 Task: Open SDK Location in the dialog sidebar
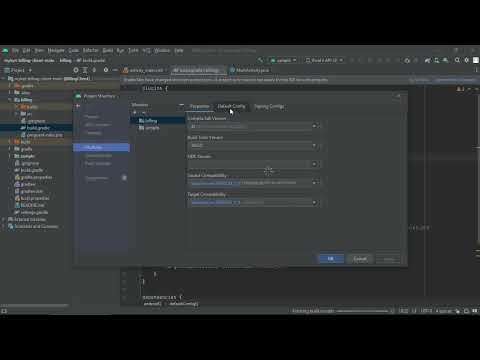coord(97,125)
